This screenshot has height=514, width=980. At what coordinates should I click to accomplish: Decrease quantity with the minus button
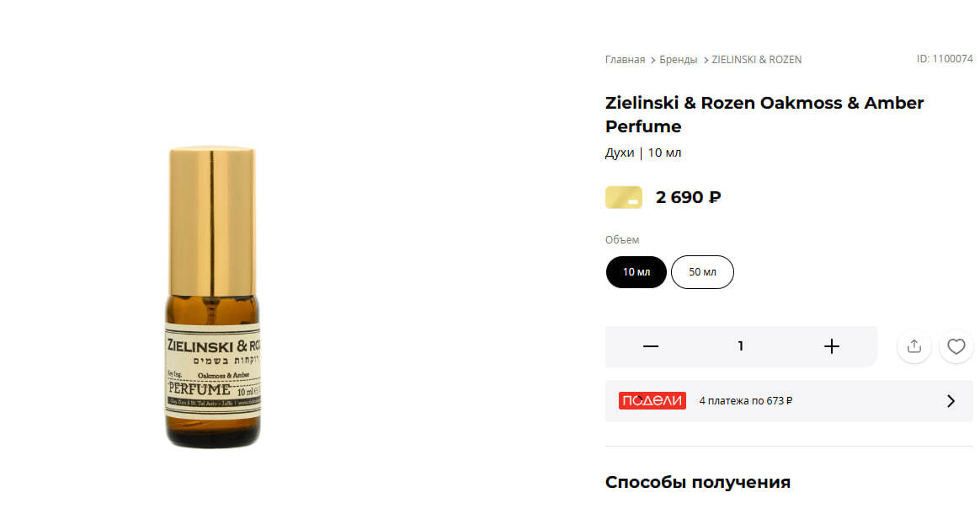coord(650,346)
